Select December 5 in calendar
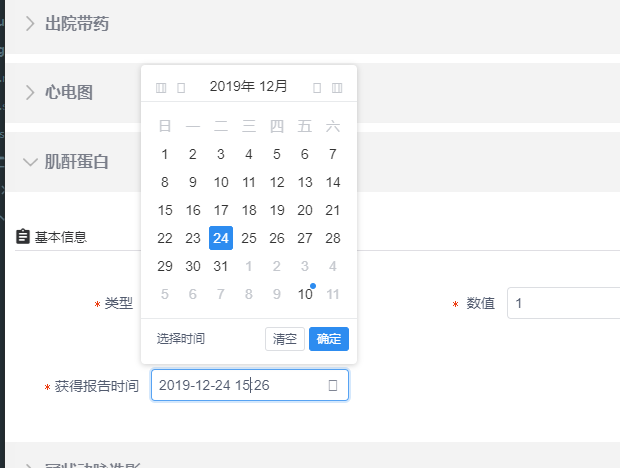 (277, 154)
